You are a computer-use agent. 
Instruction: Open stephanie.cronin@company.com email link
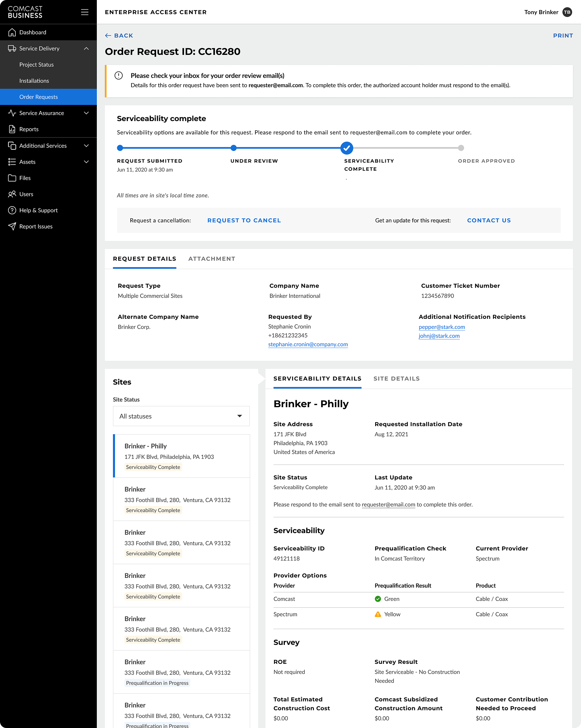coord(308,344)
